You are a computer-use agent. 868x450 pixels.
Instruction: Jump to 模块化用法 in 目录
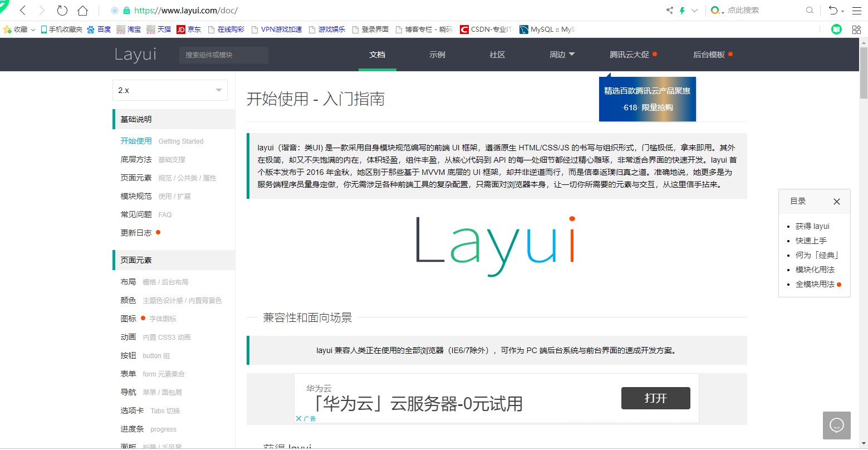[x=815, y=270]
